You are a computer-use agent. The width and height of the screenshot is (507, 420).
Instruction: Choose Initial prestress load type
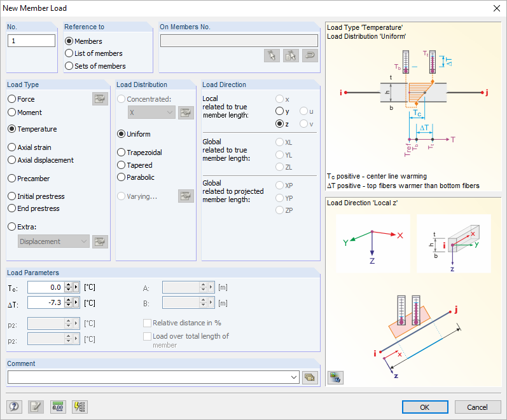coord(36,196)
